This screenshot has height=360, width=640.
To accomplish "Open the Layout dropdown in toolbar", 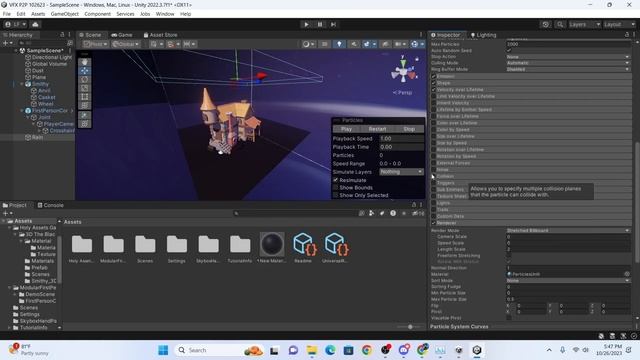I will (619, 24).
